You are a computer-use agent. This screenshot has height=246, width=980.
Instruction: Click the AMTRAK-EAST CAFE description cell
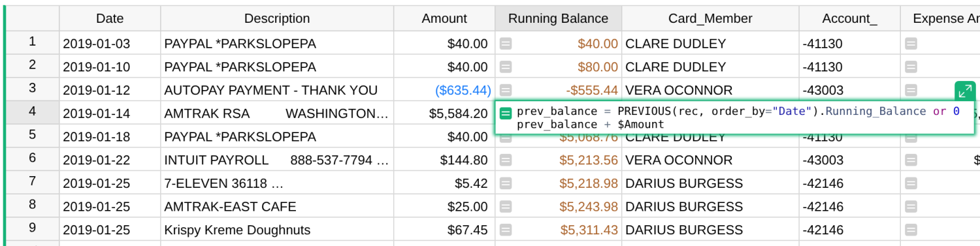point(277,207)
